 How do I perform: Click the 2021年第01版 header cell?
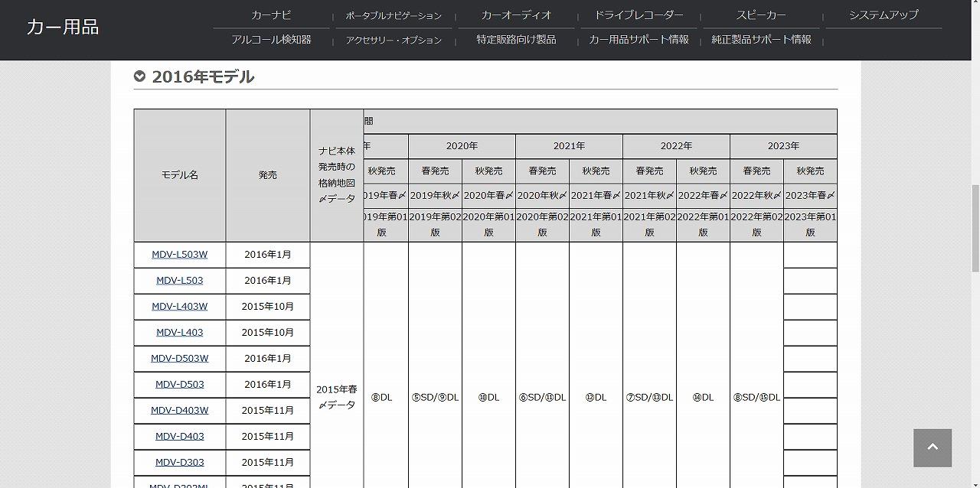[596, 225]
